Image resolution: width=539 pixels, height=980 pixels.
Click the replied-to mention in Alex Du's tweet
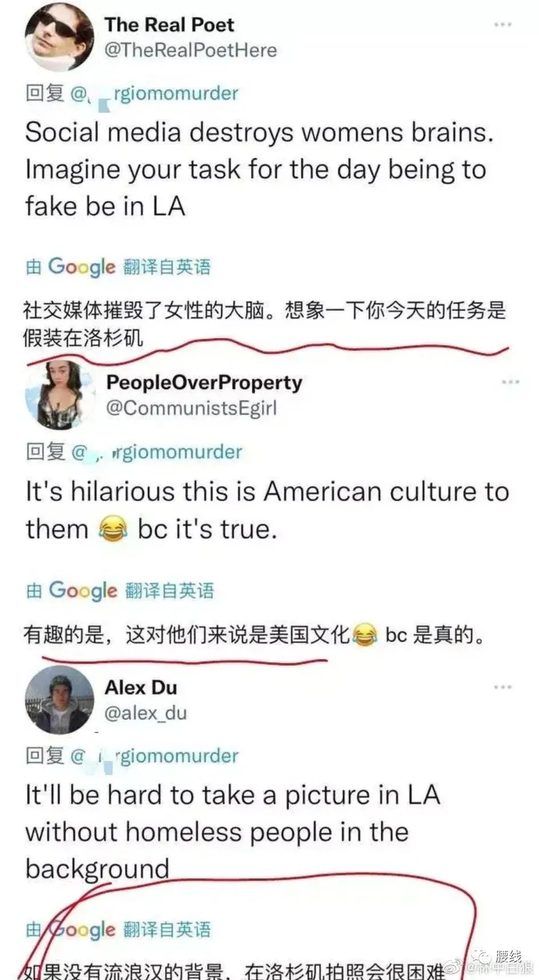click(154, 756)
